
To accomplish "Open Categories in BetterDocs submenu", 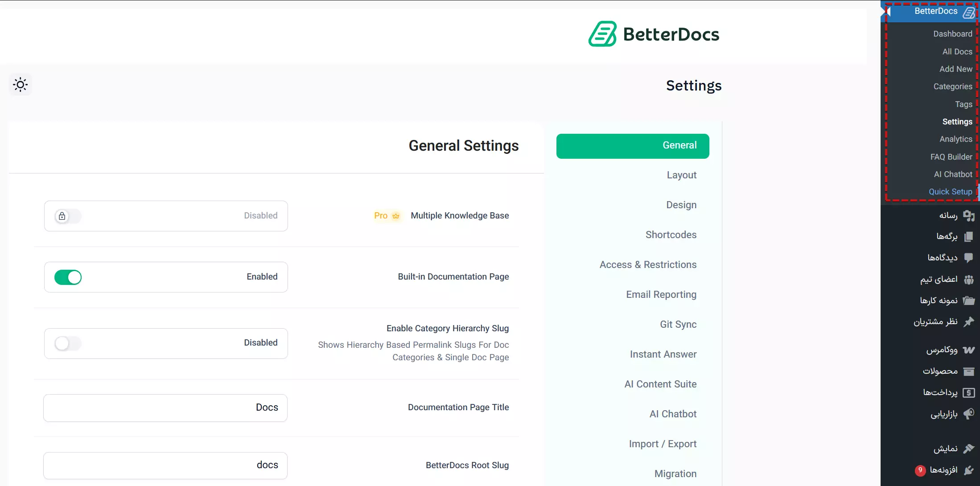I will pyautogui.click(x=952, y=86).
